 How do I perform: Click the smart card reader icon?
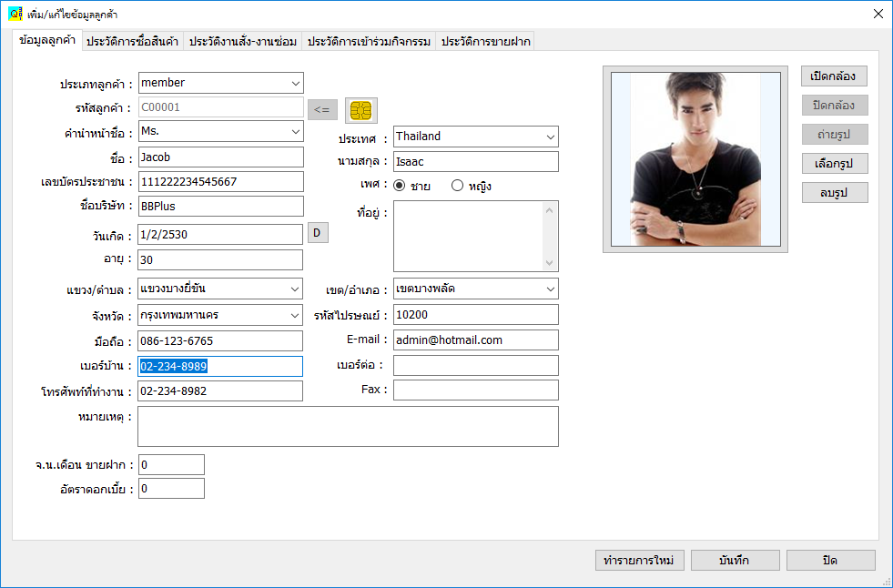(x=360, y=109)
